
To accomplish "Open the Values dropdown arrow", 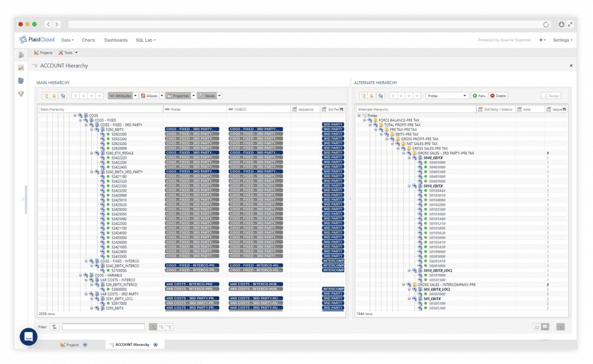I will pyautogui.click(x=219, y=96).
